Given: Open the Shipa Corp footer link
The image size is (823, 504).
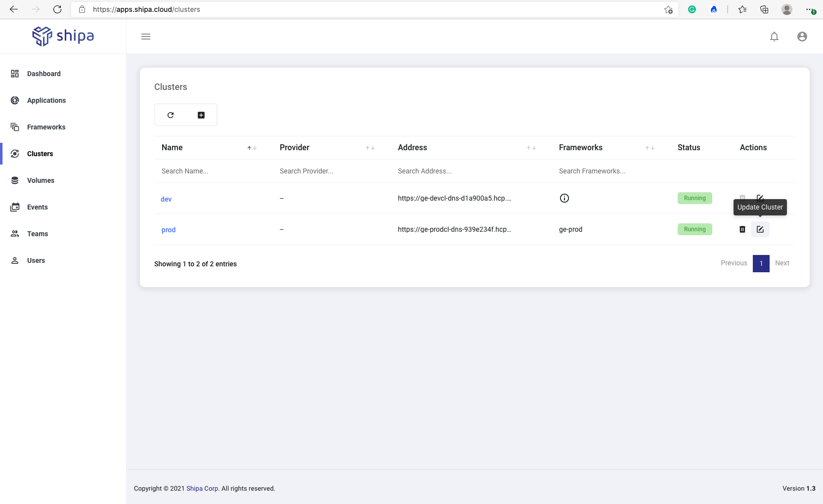Looking at the screenshot, I should pyautogui.click(x=202, y=488).
